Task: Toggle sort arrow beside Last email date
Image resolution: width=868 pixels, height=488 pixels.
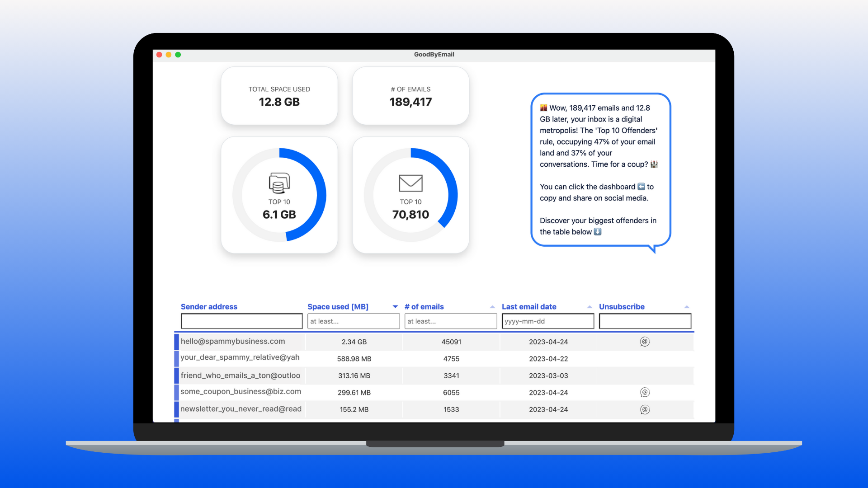Action: click(590, 307)
